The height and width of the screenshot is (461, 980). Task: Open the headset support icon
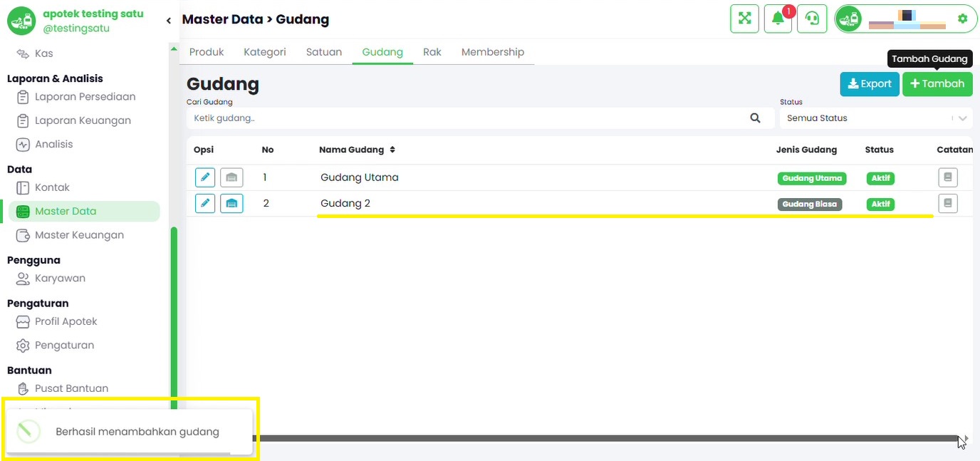[x=812, y=19]
